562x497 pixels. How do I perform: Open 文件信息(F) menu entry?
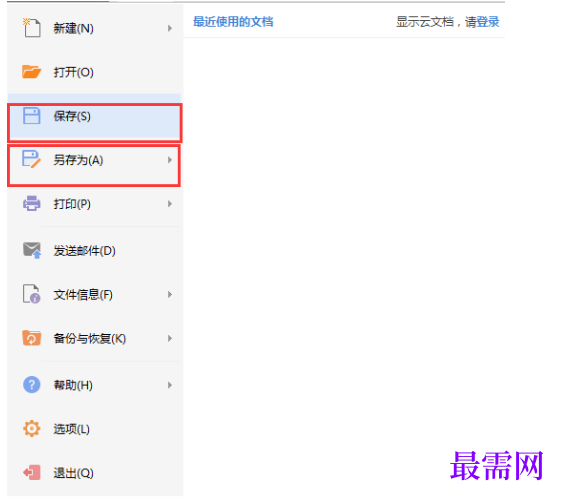(95, 295)
